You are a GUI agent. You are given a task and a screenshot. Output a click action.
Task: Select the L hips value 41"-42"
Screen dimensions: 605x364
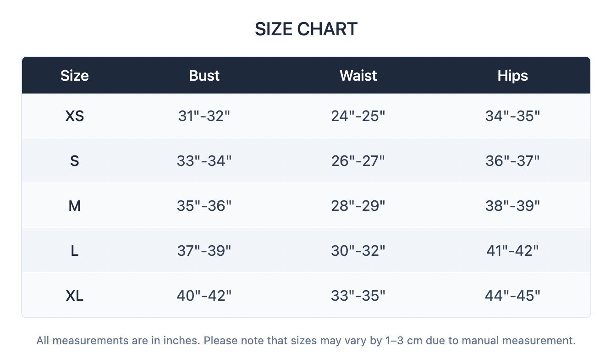click(512, 251)
